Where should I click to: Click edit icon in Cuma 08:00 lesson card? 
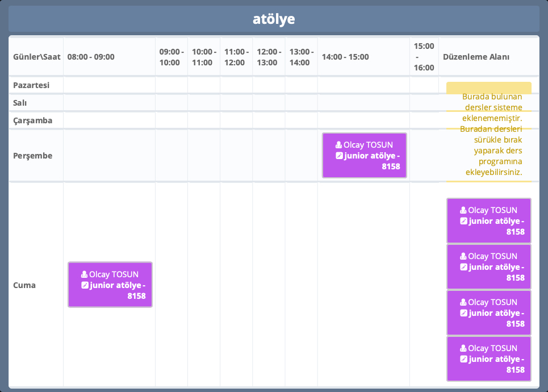[85, 285]
